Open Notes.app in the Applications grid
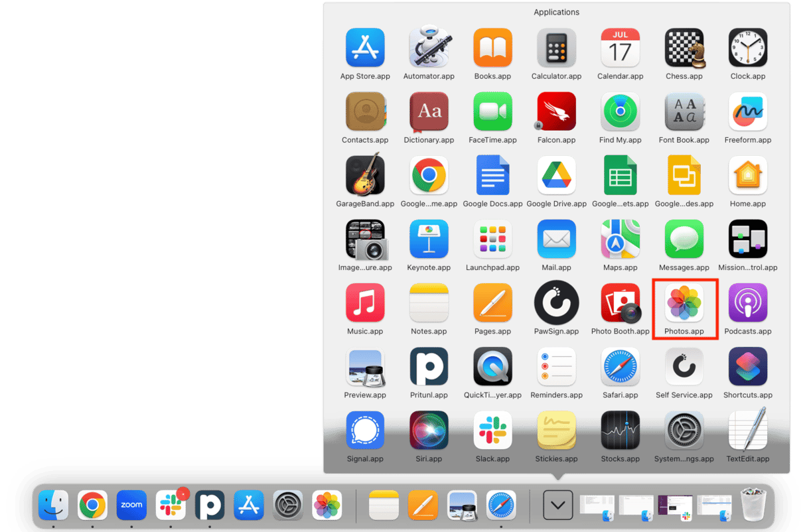This screenshot has width=807, height=532. click(429, 302)
